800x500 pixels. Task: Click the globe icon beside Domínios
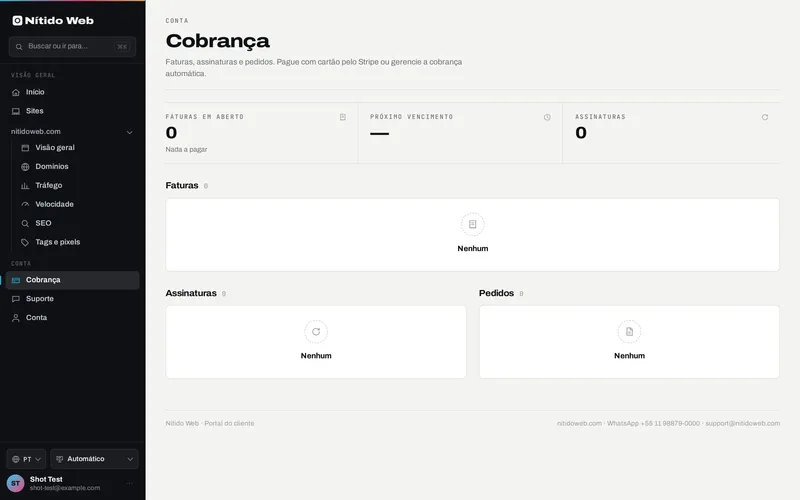pos(25,167)
